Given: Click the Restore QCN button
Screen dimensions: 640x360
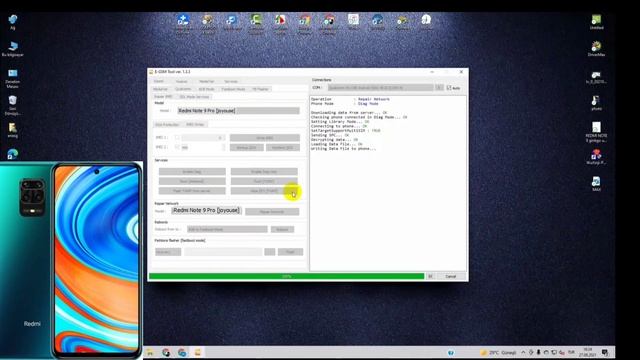Looking at the screenshot, I should point(282,147).
